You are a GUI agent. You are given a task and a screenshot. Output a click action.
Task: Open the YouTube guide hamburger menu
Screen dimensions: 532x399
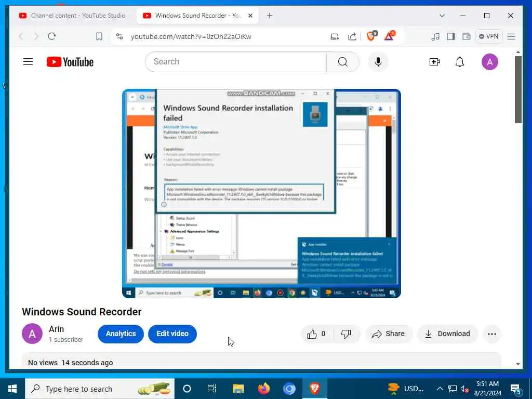(28, 62)
